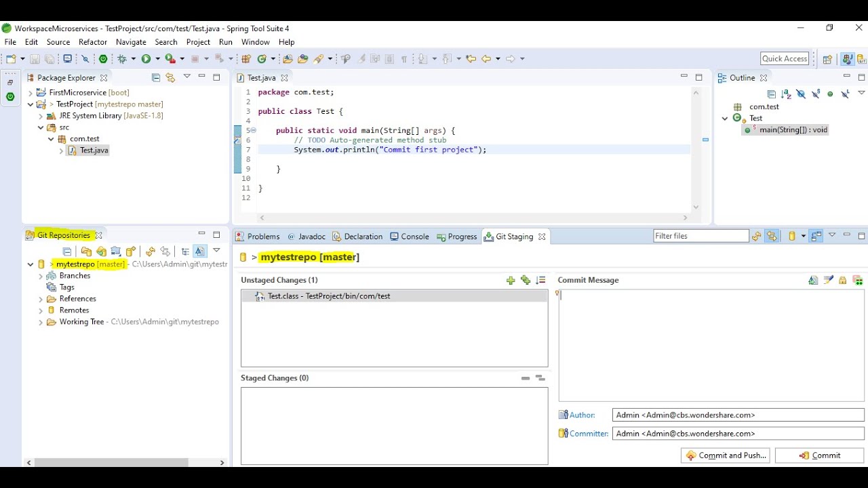Toggle Hide Local Types in Outline

pyautogui.click(x=845, y=94)
